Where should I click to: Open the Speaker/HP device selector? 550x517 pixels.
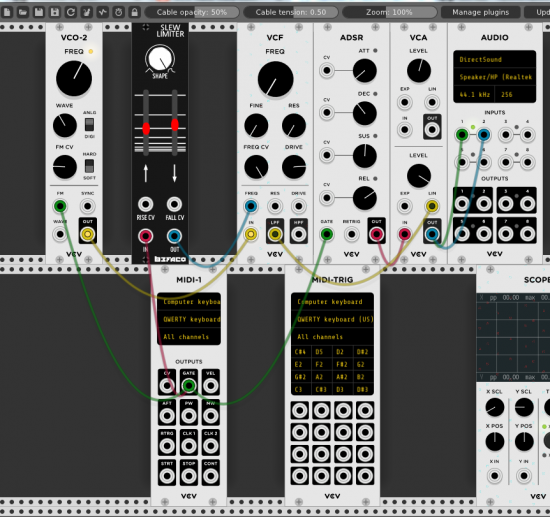495,77
